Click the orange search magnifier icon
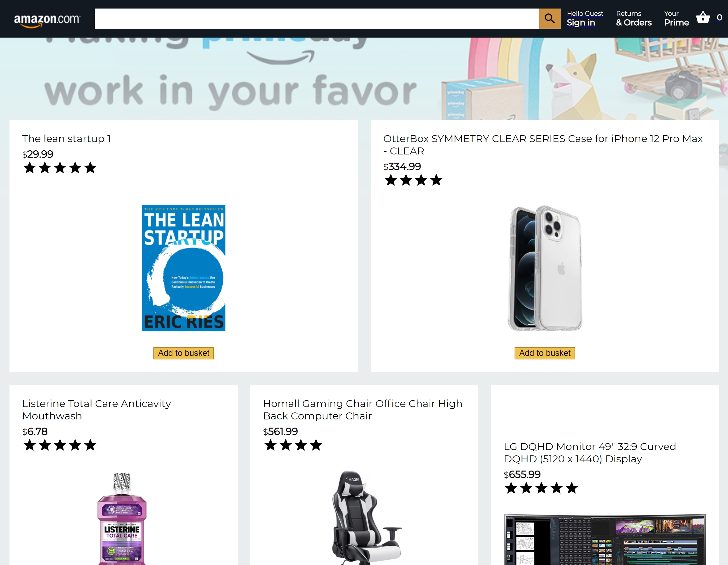Viewport: 728px width, 565px height. (x=550, y=18)
